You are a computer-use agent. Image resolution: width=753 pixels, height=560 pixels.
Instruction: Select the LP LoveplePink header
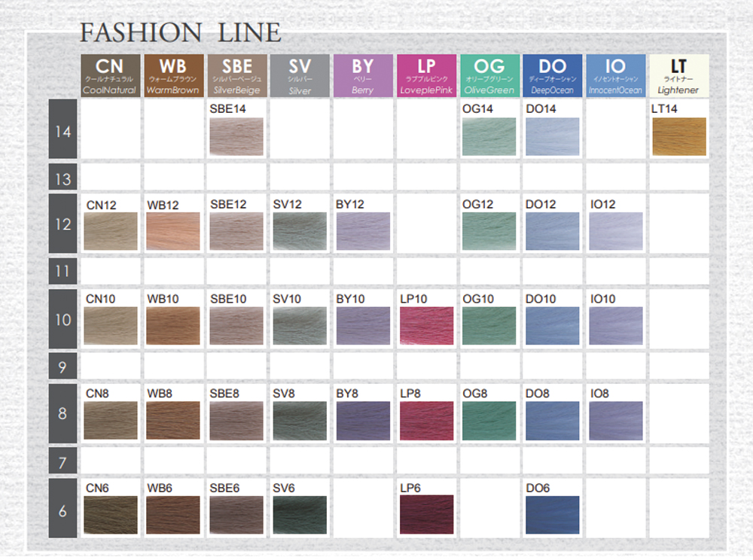pos(426,75)
